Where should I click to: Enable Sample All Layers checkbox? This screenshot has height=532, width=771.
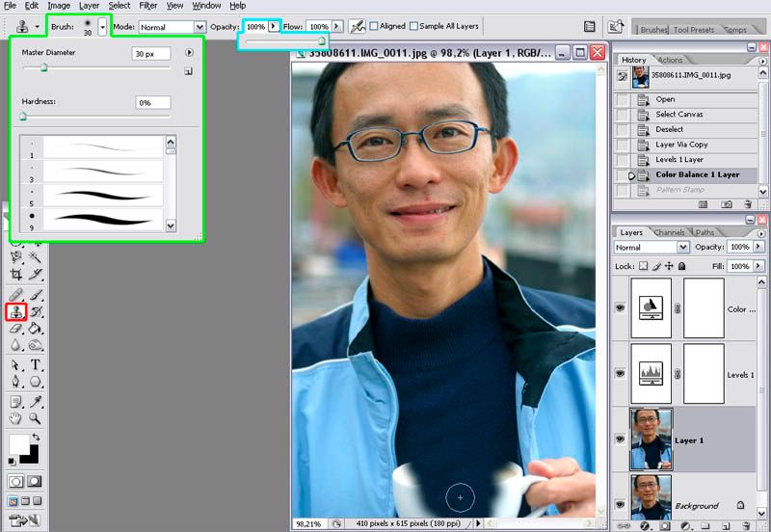coord(414,26)
